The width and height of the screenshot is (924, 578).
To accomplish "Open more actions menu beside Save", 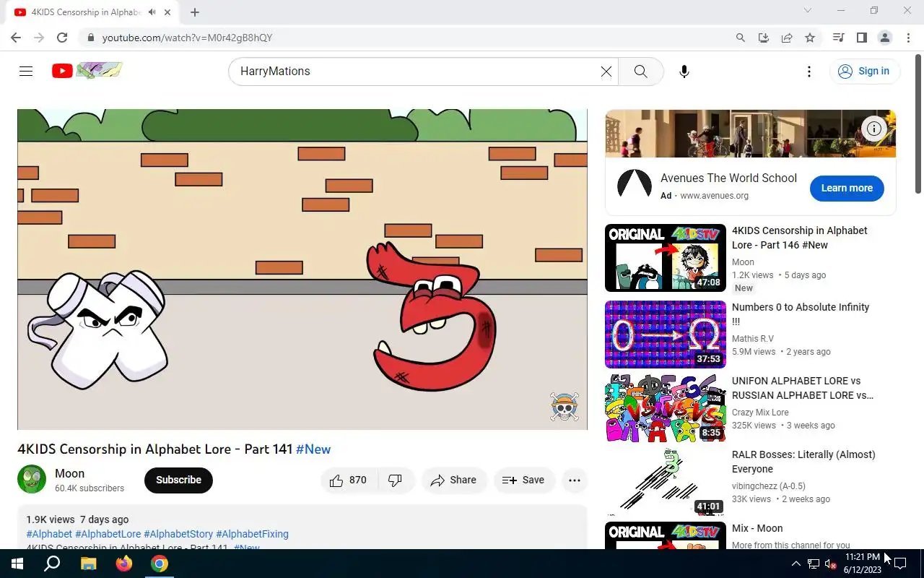I will coord(575,480).
